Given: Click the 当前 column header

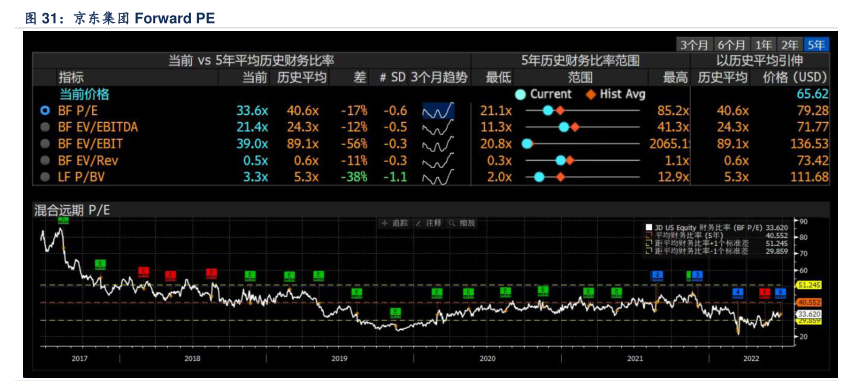Looking at the screenshot, I should (x=254, y=77).
